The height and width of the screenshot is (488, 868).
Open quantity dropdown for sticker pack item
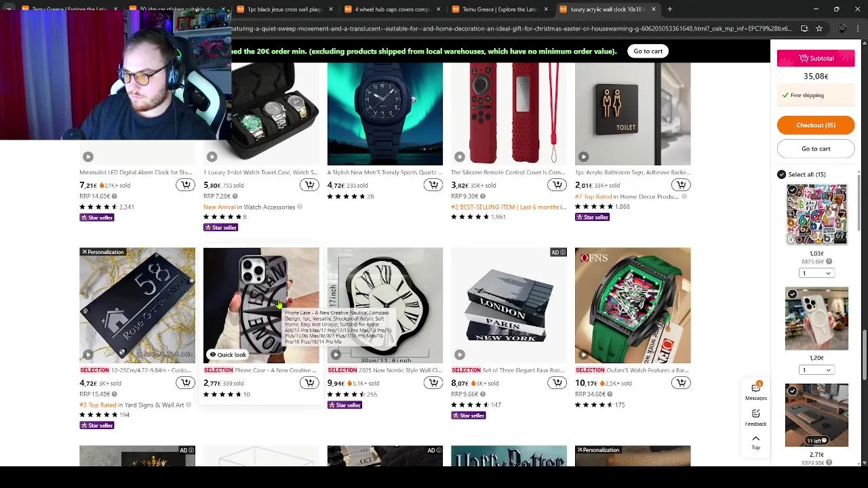[x=816, y=273]
